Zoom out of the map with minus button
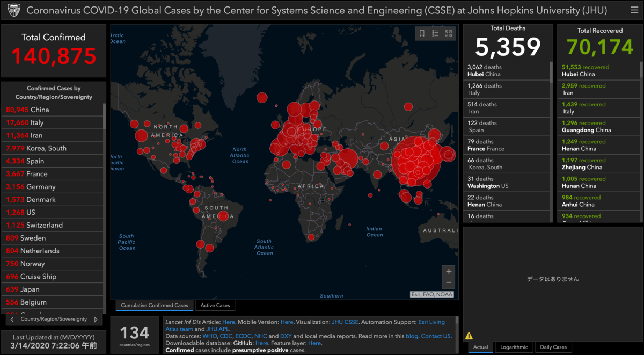 [x=449, y=283]
